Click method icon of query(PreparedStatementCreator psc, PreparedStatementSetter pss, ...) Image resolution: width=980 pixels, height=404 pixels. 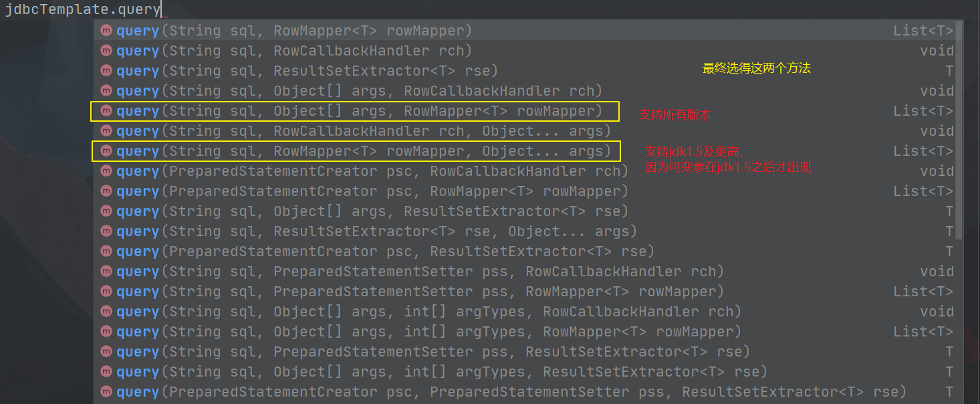coord(106,392)
